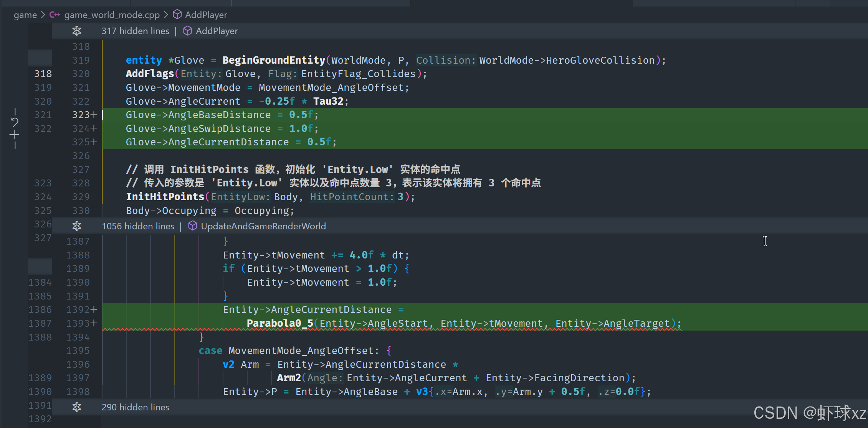
Task: Click the plus marker on line 325
Action: (94, 142)
